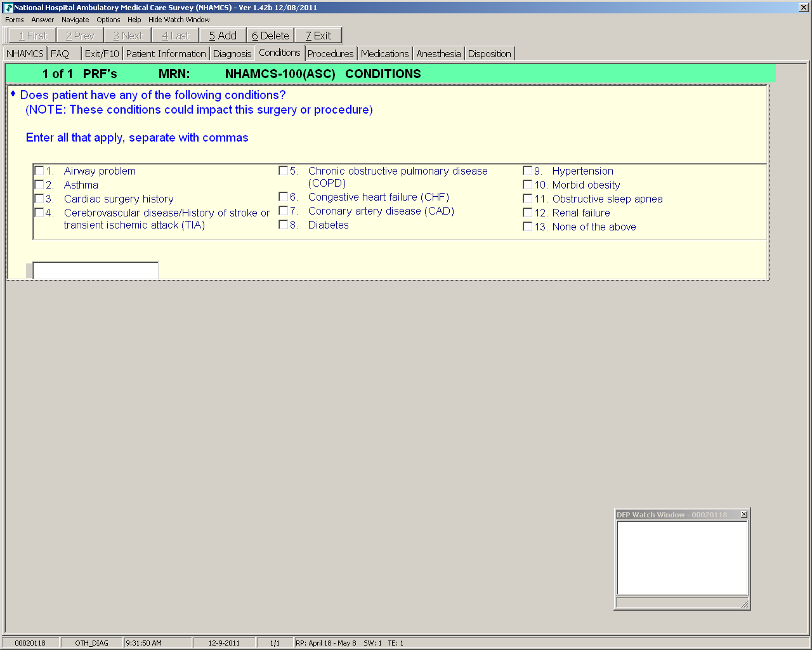Open the Forms menu

tap(15, 20)
